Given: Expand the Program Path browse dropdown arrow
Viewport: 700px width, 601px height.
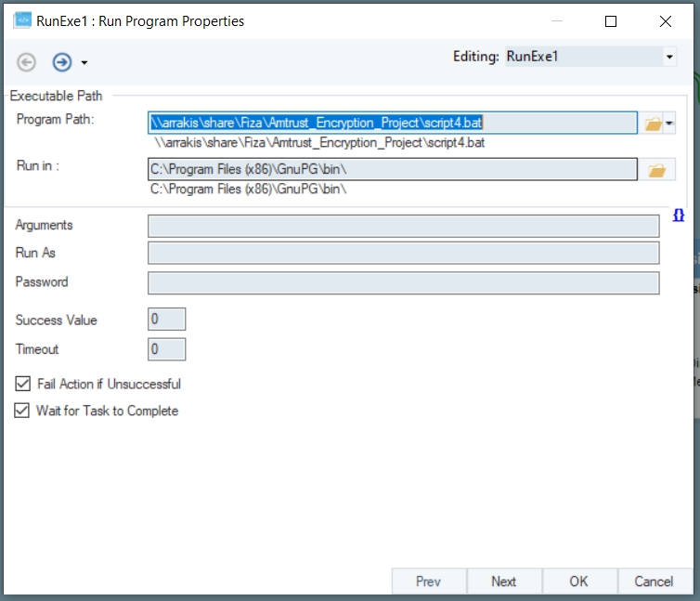Looking at the screenshot, I should coord(669,124).
